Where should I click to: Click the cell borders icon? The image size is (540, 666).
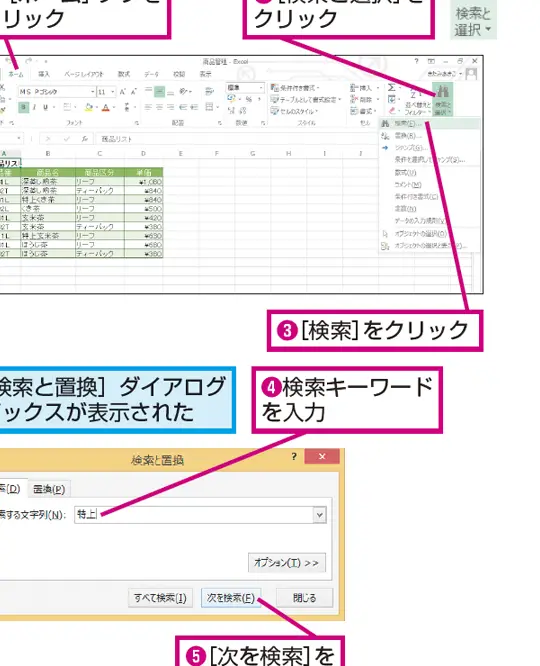pyautogui.click(x=67, y=107)
